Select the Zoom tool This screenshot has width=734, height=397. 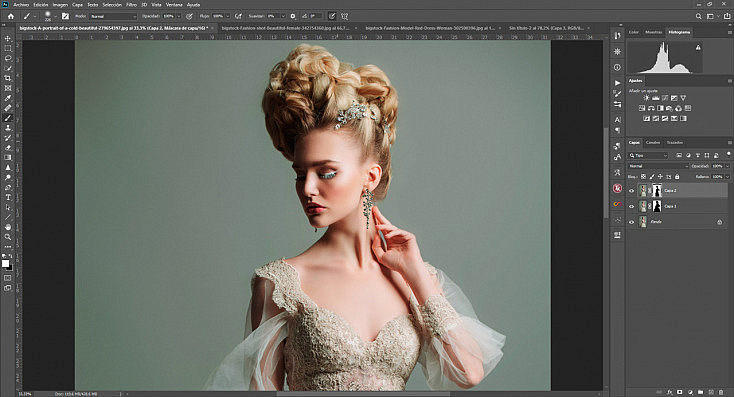point(7,237)
